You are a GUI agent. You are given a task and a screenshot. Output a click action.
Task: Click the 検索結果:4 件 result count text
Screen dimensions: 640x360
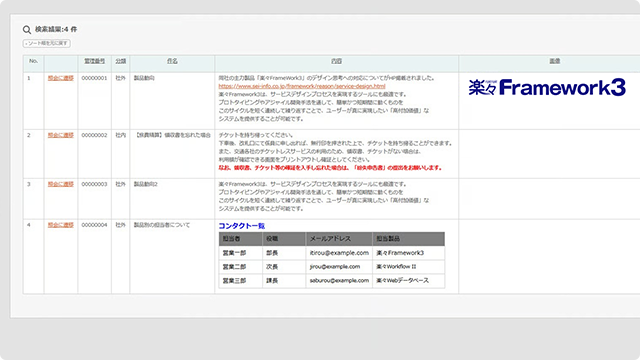click(x=56, y=29)
